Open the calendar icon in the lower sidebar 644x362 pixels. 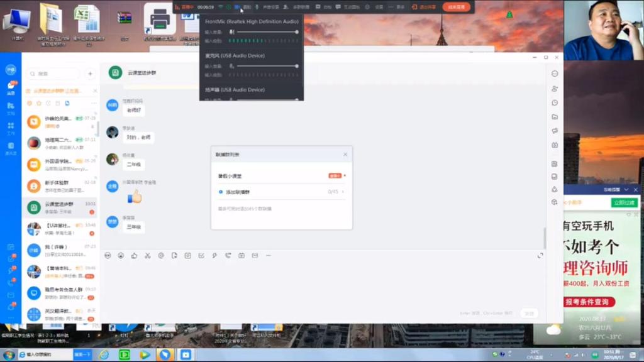click(11, 247)
